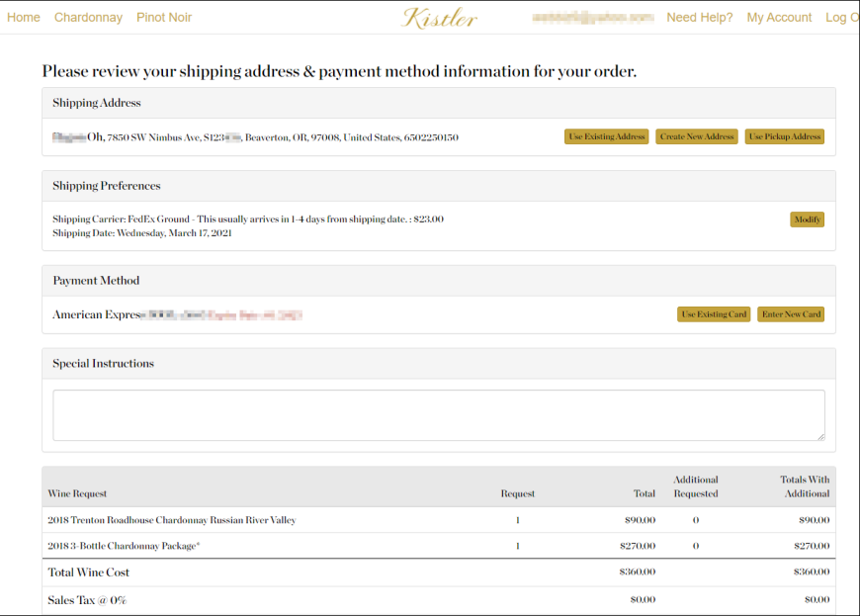Screen dimensions: 860x616
Task: Click the Log Out link
Action: 842,18
